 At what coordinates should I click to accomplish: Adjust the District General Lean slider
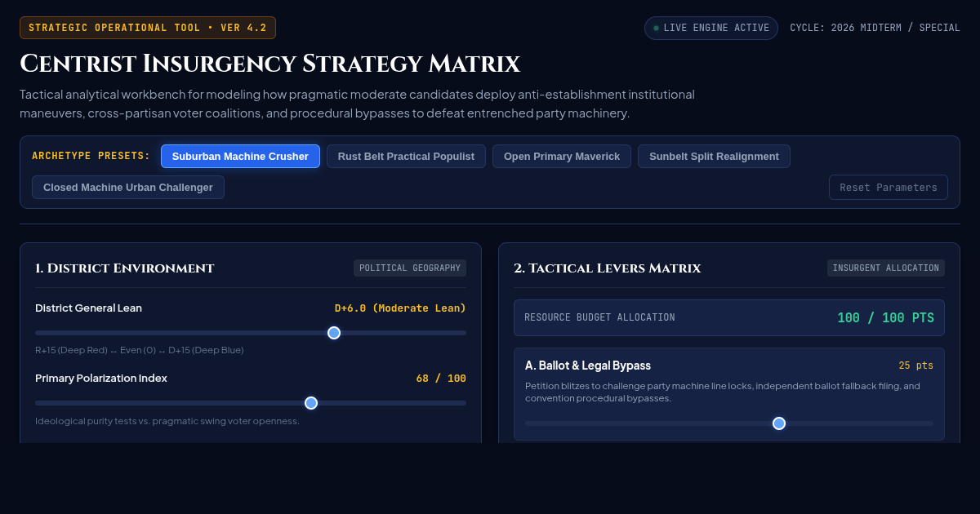[251, 332]
